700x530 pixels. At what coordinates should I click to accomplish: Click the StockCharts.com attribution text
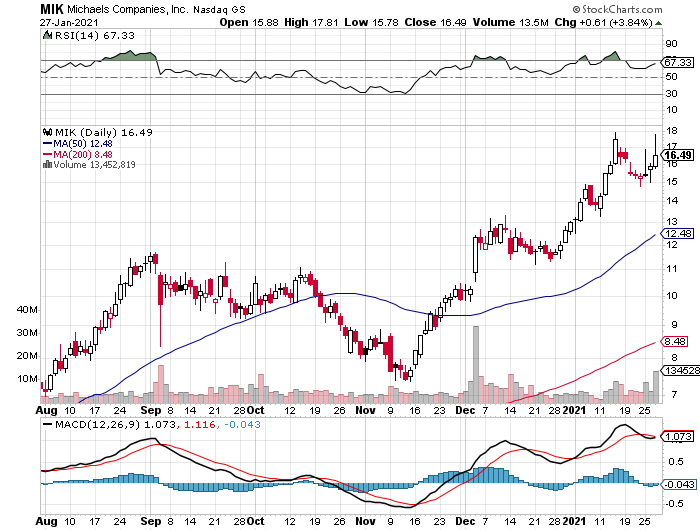coord(617,9)
